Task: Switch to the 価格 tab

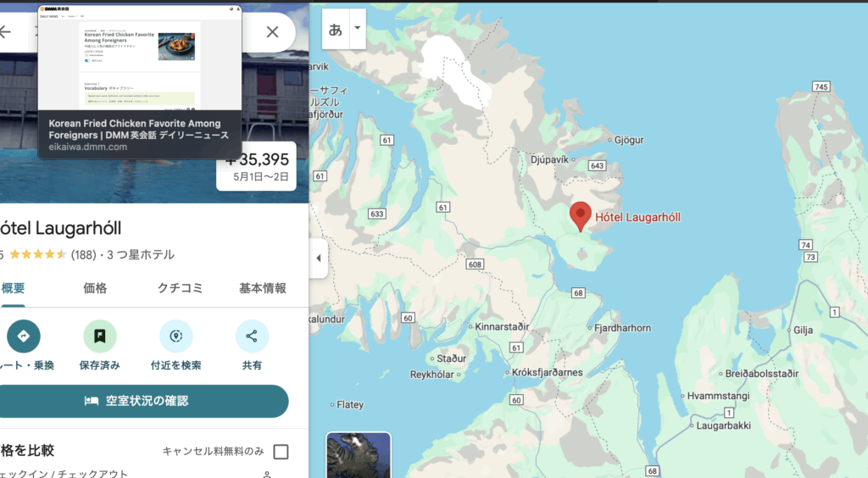Action: tap(95, 288)
